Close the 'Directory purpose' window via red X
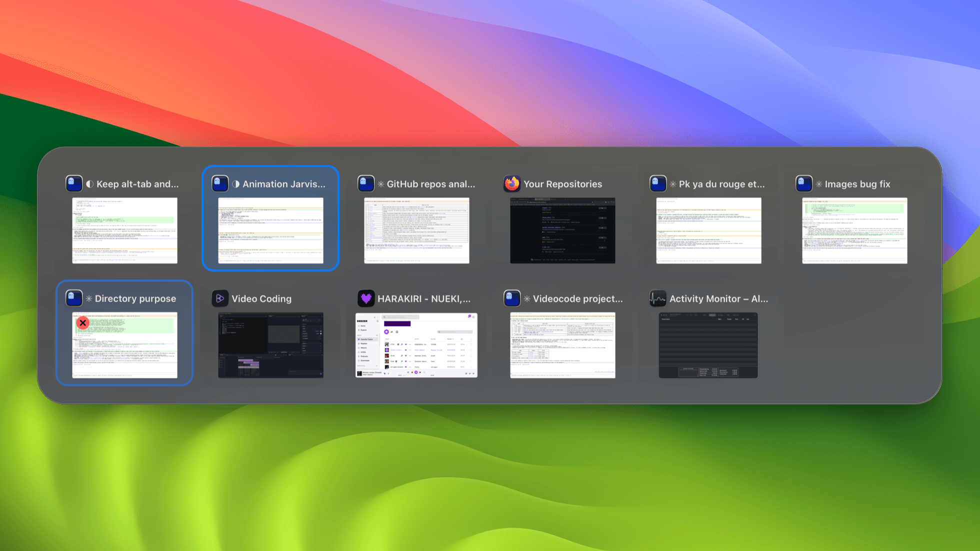The height and width of the screenshot is (551, 980). (83, 323)
